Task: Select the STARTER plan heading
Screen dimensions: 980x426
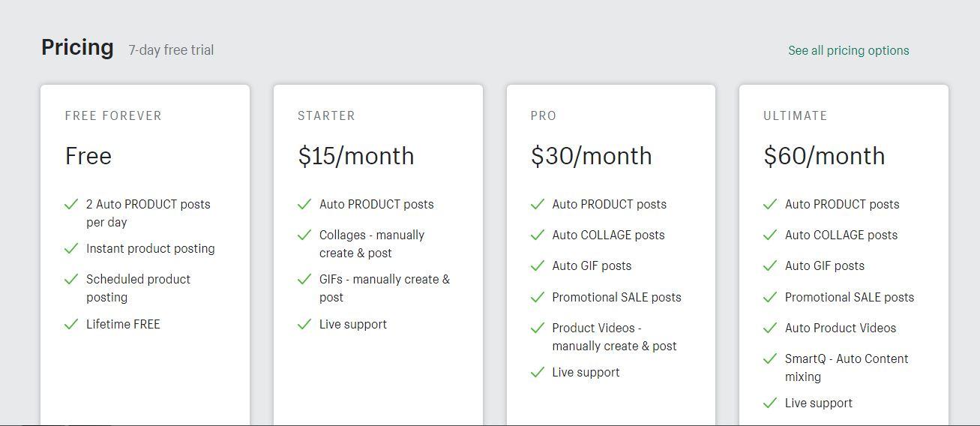Action: (x=326, y=115)
